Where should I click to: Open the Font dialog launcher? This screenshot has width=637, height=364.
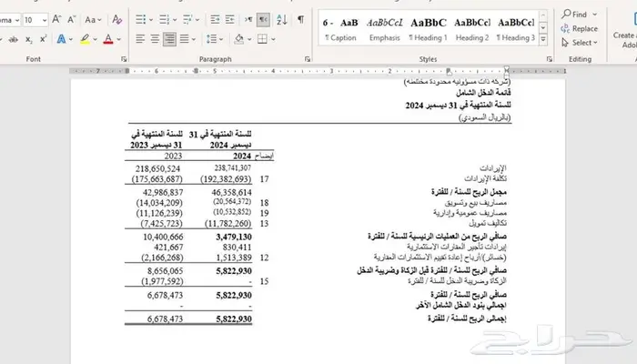pos(124,59)
